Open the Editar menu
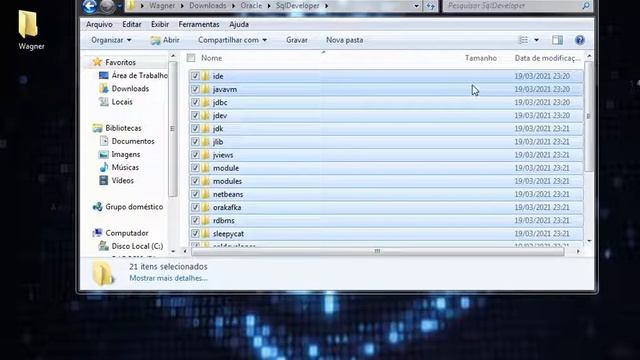The width and height of the screenshot is (640, 360). tap(131, 24)
